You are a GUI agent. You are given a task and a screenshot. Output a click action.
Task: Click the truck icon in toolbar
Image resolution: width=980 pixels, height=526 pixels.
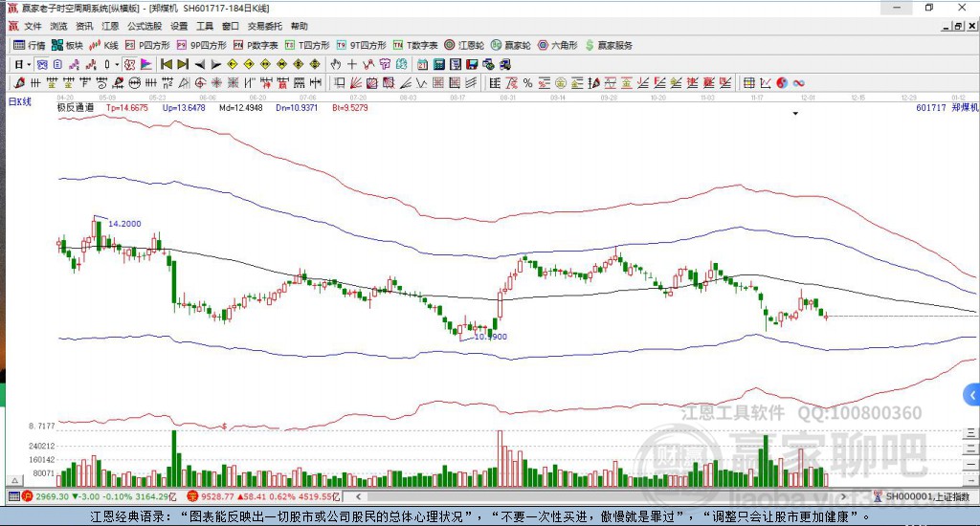click(x=505, y=64)
